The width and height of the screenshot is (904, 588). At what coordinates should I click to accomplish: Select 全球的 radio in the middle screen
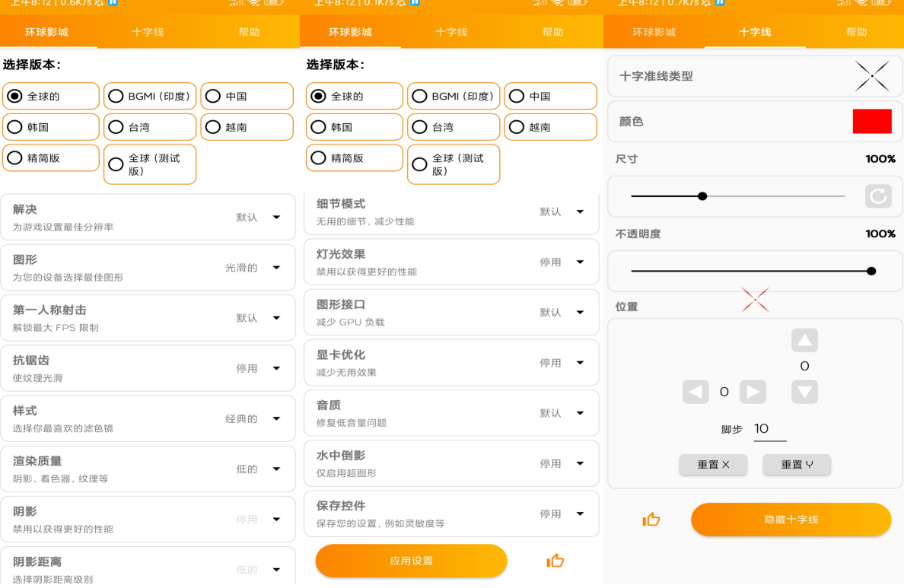(x=355, y=96)
